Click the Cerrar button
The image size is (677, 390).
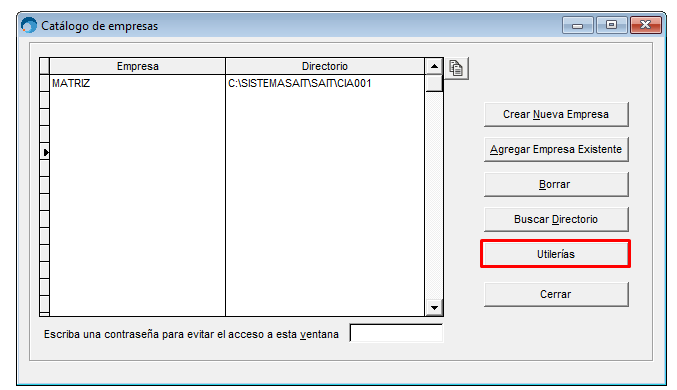click(x=556, y=295)
